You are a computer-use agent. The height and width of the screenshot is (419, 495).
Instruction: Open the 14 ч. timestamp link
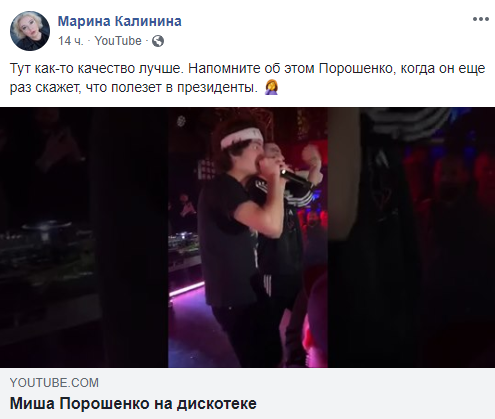click(71, 41)
